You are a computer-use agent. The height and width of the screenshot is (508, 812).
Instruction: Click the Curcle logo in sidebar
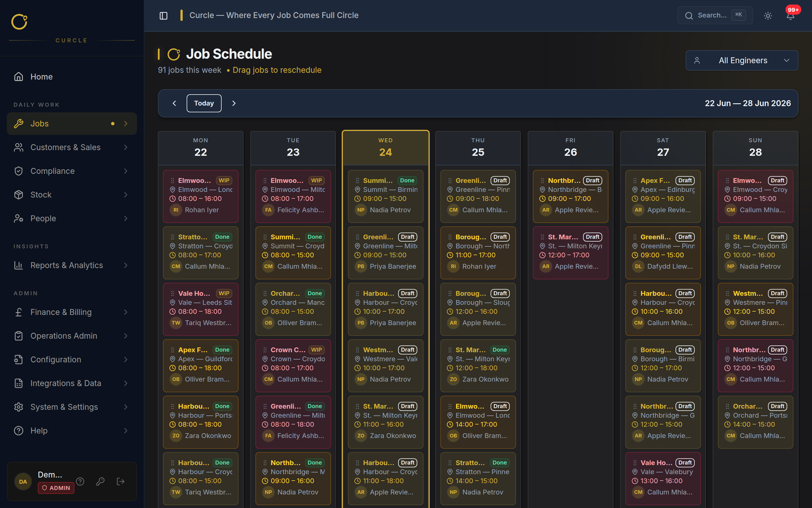19,22
